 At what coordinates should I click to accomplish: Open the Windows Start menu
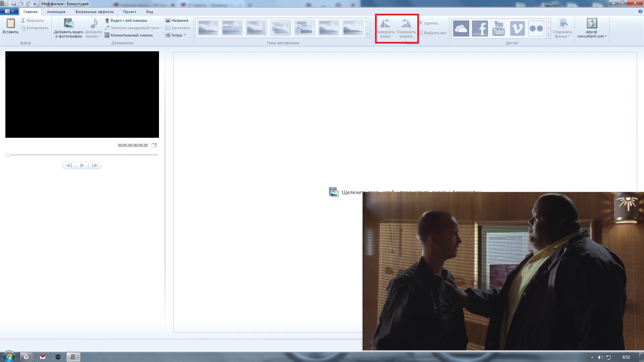(x=9, y=357)
